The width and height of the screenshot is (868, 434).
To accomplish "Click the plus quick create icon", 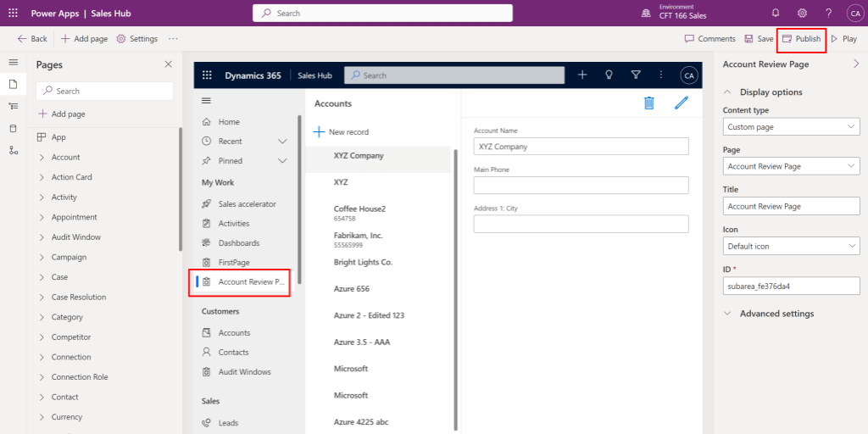I will coord(582,75).
